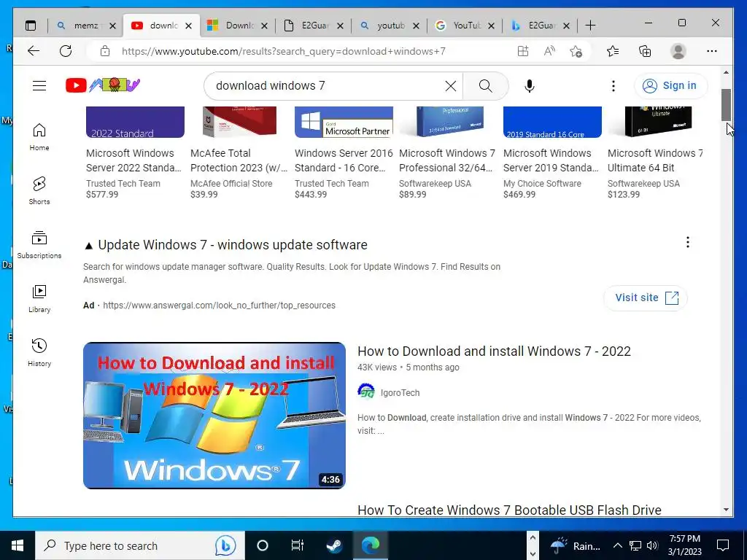Open Bing chat icon in taskbar search
Viewport: 747px width, 560px height.
(225, 545)
